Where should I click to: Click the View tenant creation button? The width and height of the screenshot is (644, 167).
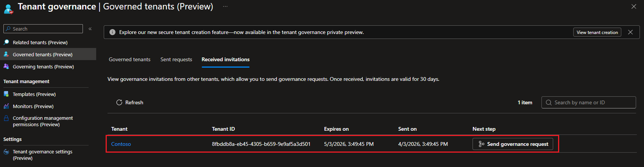click(x=597, y=32)
